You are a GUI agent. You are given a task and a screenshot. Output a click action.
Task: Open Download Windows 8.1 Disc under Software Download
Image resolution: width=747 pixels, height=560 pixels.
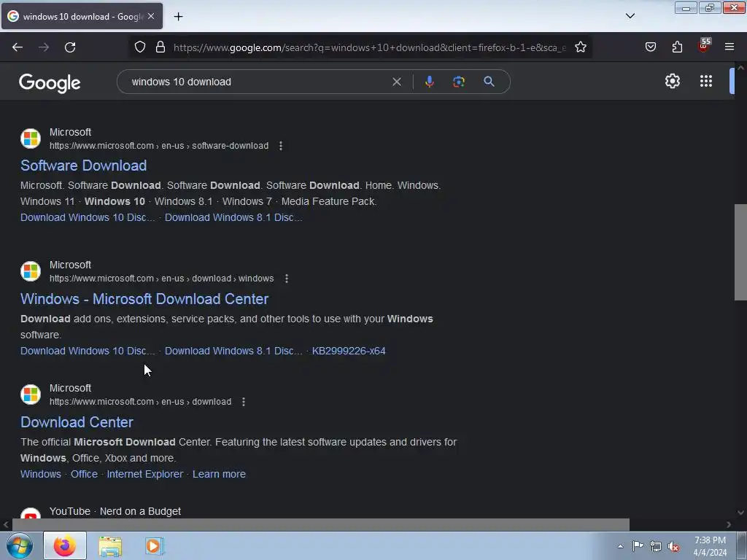click(x=233, y=217)
